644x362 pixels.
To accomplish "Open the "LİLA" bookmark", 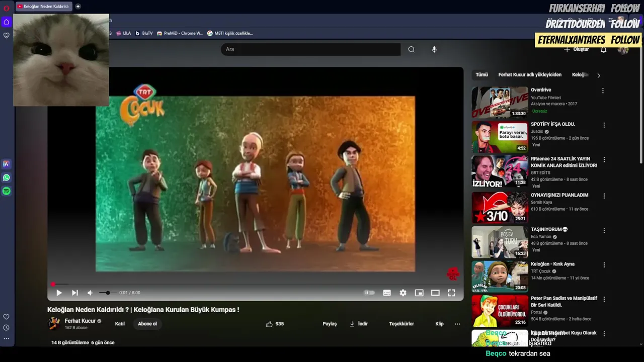I will (123, 33).
